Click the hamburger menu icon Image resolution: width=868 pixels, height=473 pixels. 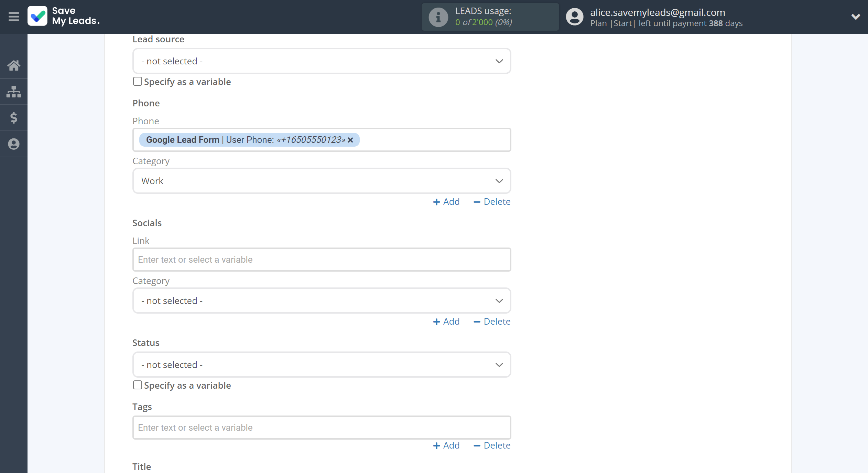(x=13, y=16)
